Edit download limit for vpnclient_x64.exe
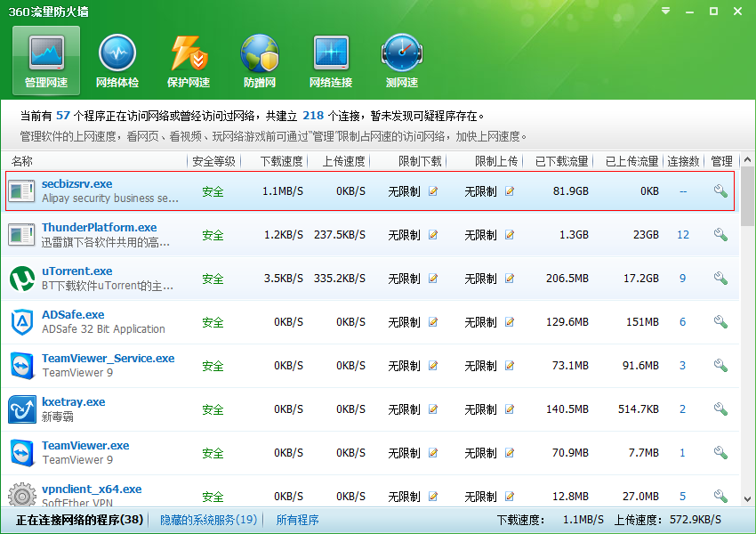This screenshot has width=756, height=534. click(x=433, y=496)
